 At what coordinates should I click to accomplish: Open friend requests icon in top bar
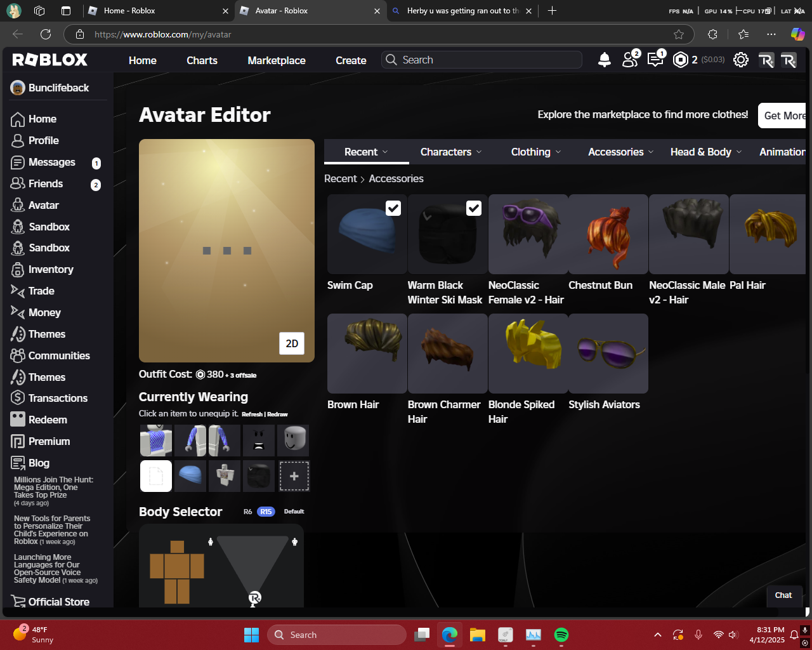click(630, 59)
